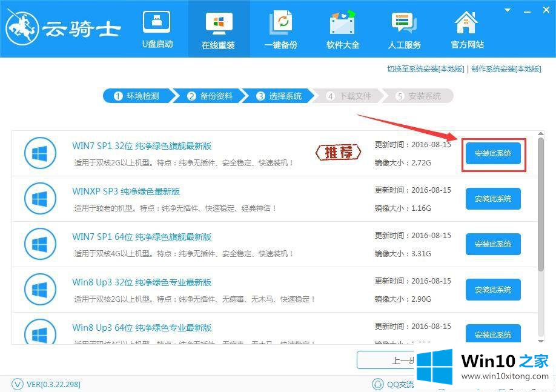Install Win8 Up3 32位 with 安装此系统 button

pyautogui.click(x=493, y=290)
